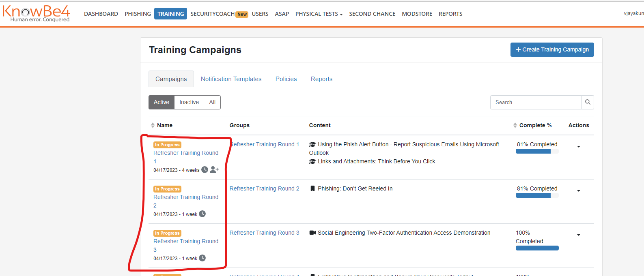Screen dimensions: 644x276
Task: Show Inactive campaigns filter
Action: coord(189,102)
